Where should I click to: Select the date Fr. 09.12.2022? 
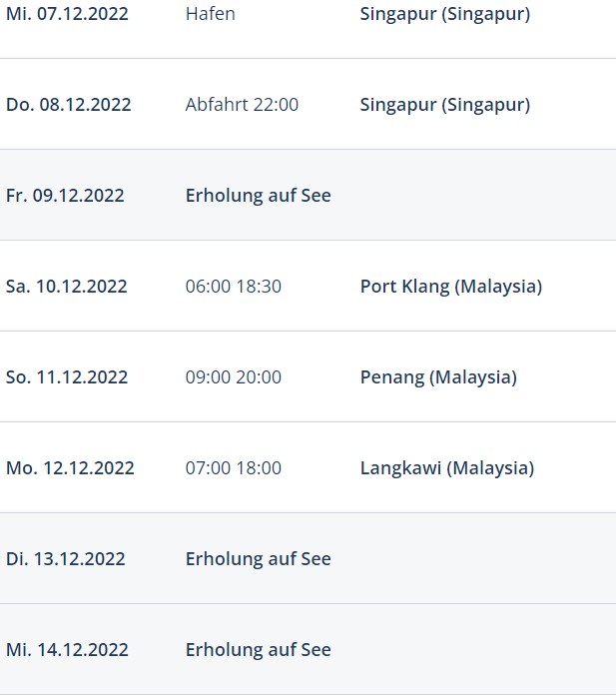65,196
